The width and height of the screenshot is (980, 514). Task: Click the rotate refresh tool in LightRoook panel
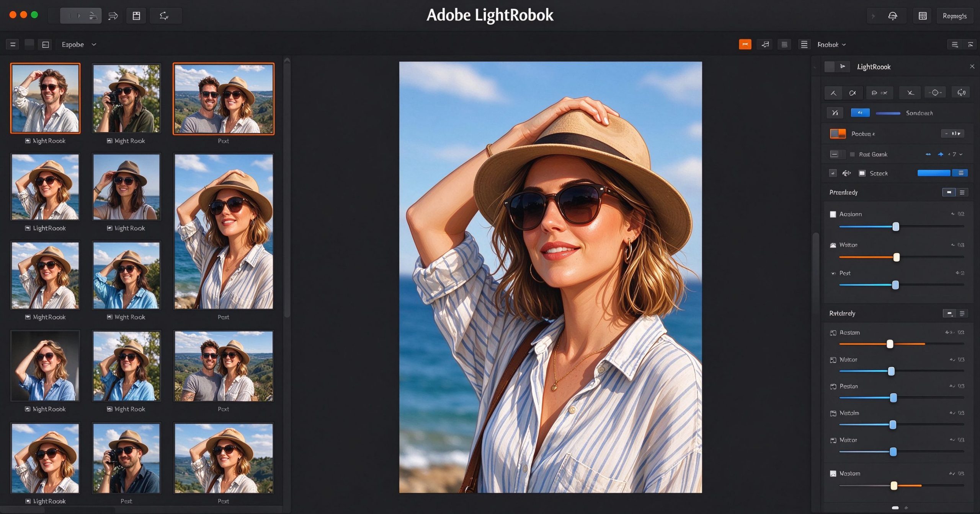click(x=961, y=93)
